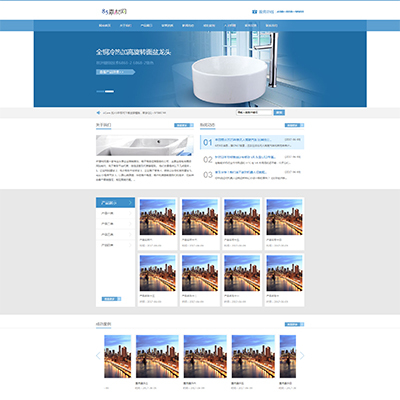
Task: Expand the category row directly below the highlighted one
Action: 130,213
